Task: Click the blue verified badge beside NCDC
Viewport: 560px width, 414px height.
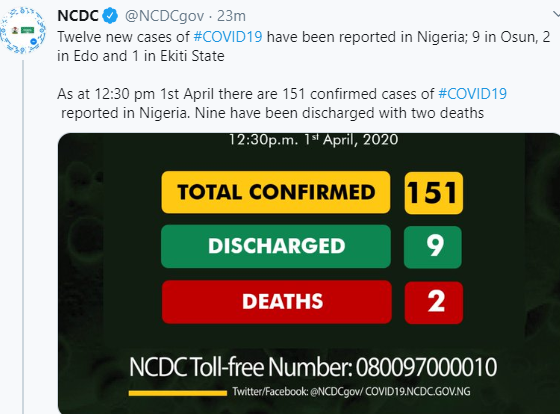Action: point(110,16)
